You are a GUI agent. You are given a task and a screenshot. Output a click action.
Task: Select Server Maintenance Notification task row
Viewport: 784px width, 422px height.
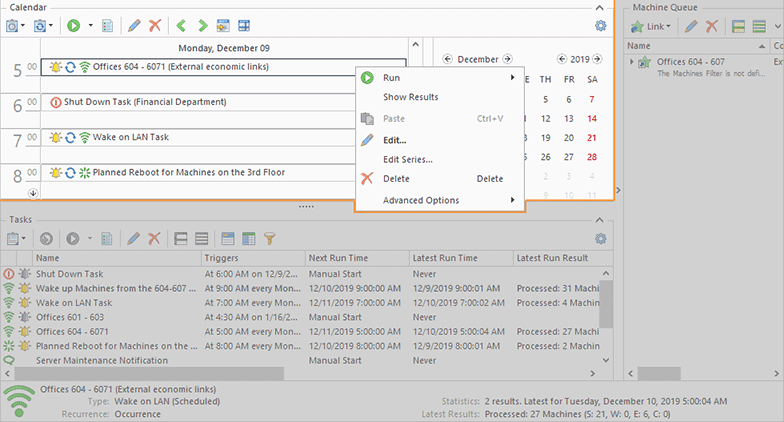100,360
